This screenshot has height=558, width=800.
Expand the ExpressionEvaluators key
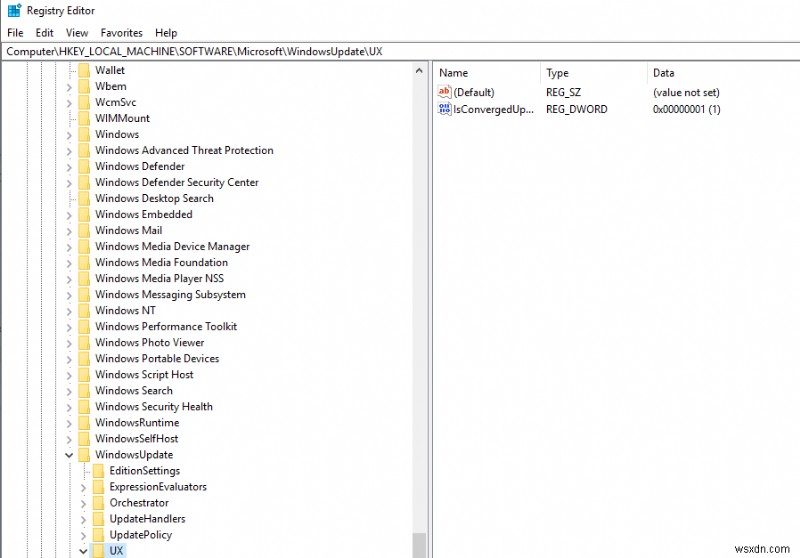pyautogui.click(x=84, y=488)
